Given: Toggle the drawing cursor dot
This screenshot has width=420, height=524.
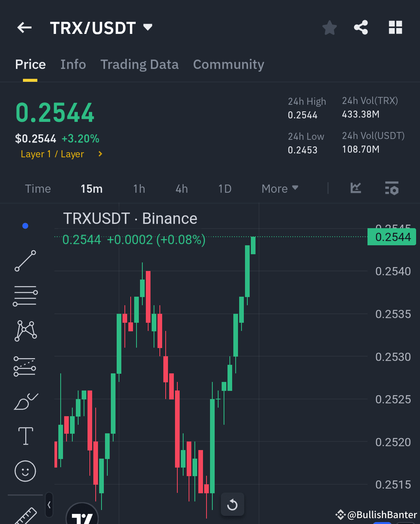Looking at the screenshot, I should (25, 225).
